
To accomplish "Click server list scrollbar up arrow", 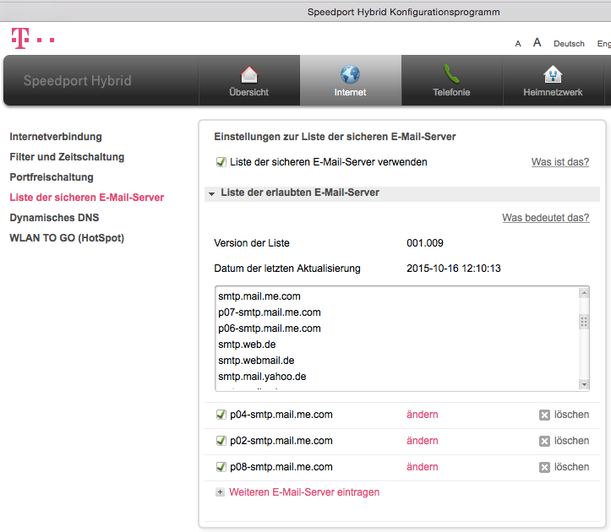I will pos(584,293).
